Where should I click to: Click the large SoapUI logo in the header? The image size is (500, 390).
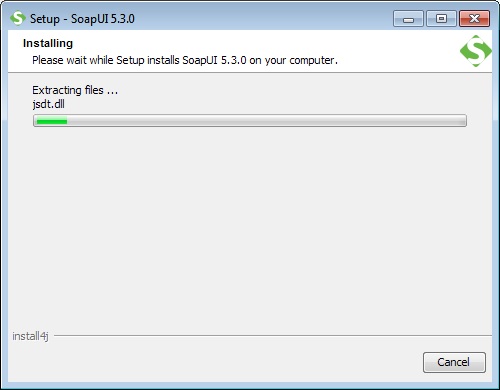coord(476,51)
